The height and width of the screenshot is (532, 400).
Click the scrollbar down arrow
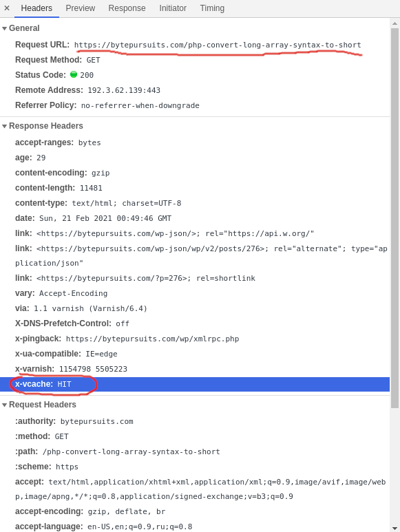394,529
